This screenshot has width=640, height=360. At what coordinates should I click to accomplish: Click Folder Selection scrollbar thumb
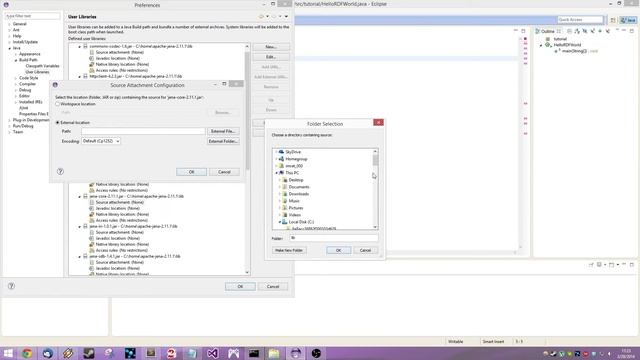pos(375,160)
